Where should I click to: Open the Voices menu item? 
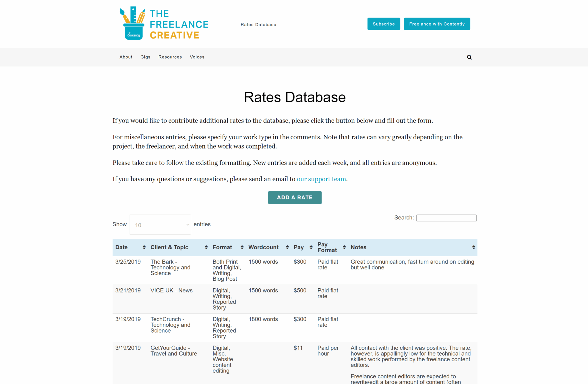(197, 57)
